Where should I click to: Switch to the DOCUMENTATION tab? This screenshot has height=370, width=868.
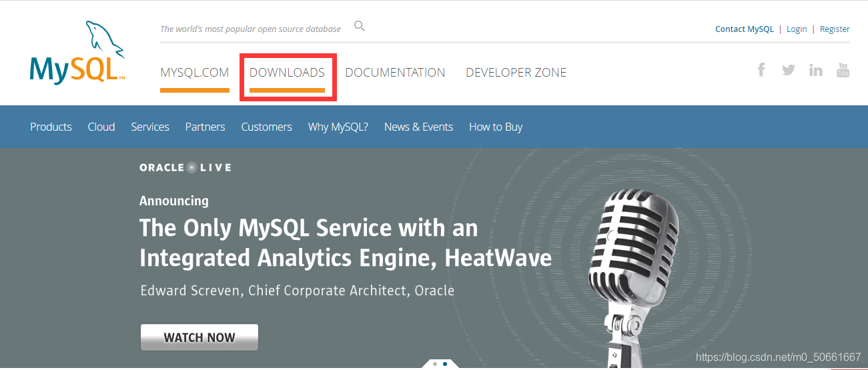(395, 73)
